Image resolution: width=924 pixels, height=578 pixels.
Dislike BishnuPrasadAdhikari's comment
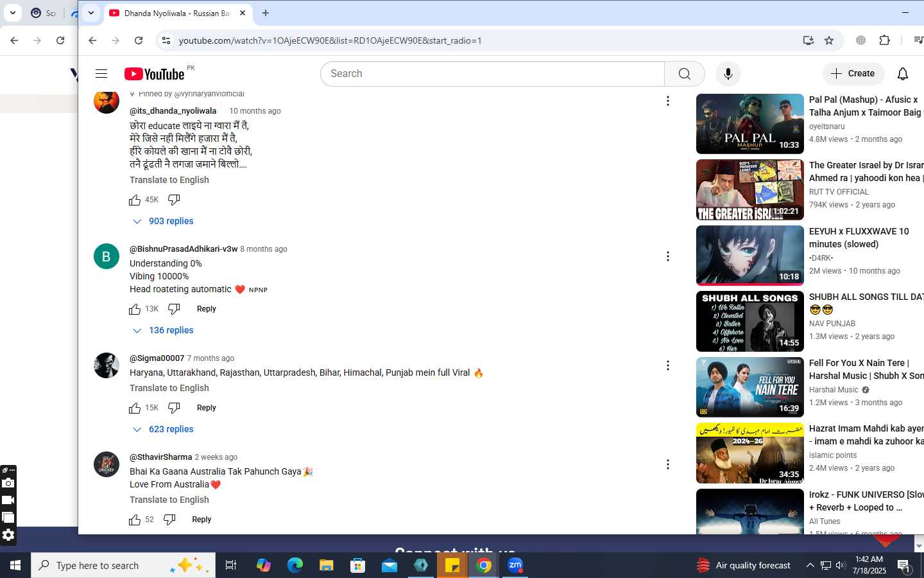pos(174,309)
